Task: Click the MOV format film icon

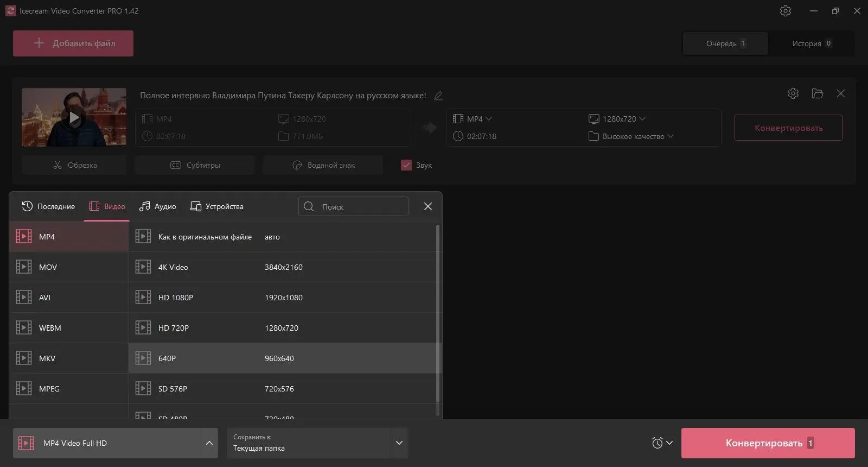Action: [24, 267]
